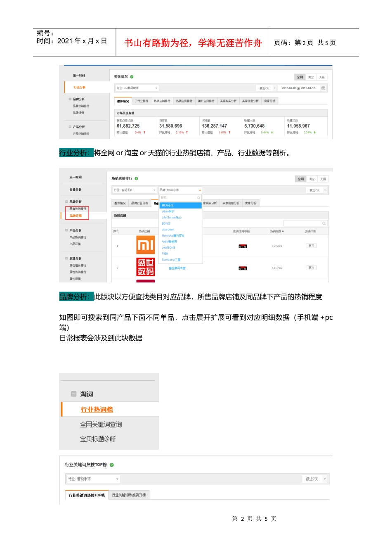
Task: Switch to the 子行业排行 tab
Action: point(141,101)
